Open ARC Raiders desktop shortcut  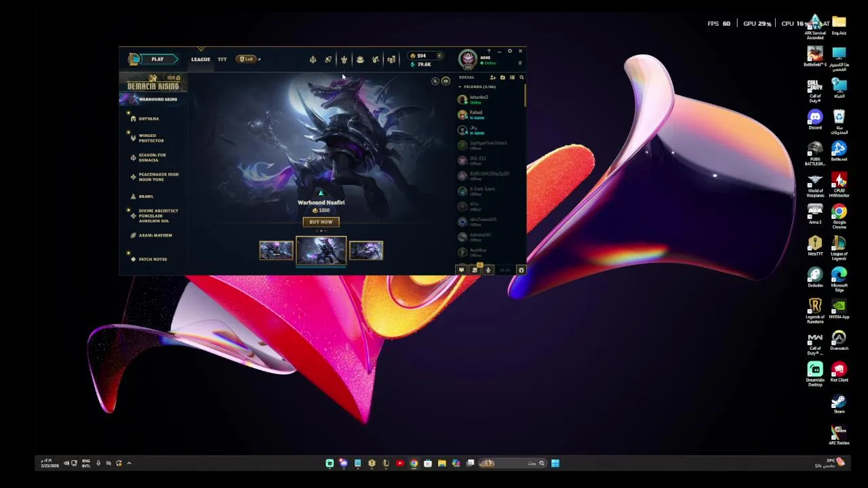pyautogui.click(x=839, y=436)
